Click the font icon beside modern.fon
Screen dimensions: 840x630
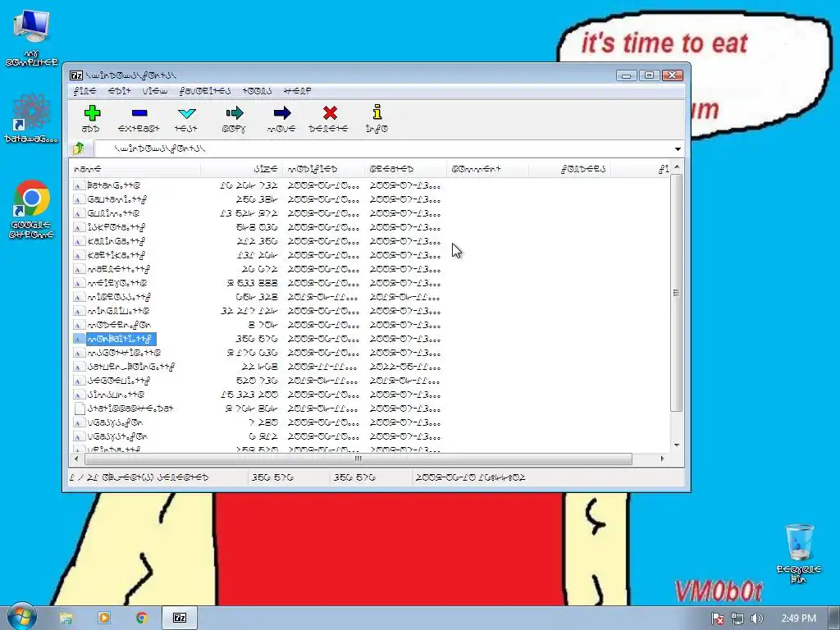click(79, 325)
